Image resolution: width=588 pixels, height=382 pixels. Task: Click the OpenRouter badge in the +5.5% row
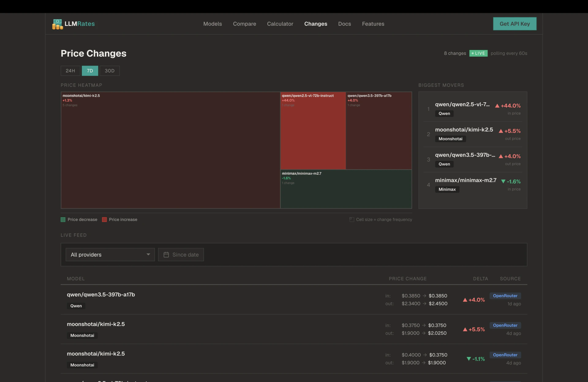coord(505,325)
